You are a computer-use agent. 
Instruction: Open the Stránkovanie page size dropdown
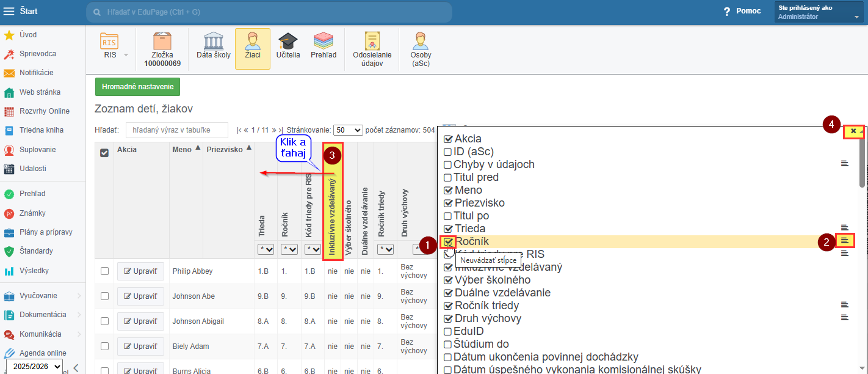(348, 130)
